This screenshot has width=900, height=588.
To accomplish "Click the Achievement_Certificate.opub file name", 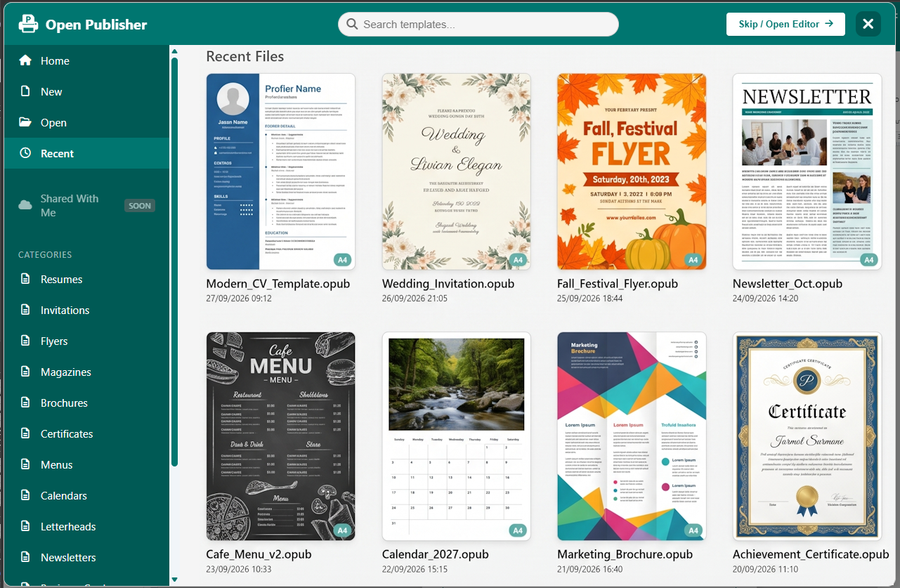I will pyautogui.click(x=811, y=554).
